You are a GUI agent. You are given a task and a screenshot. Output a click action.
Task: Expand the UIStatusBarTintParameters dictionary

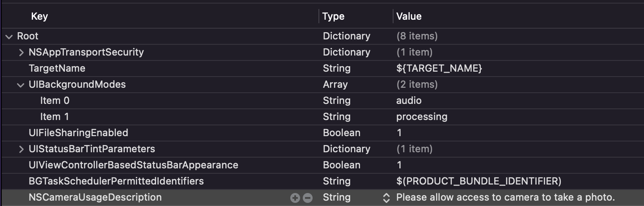(21, 149)
